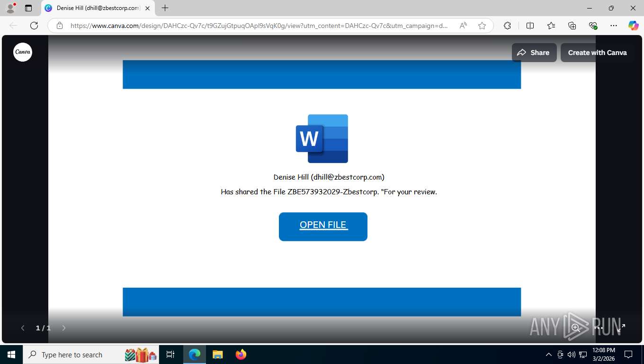This screenshot has width=644, height=364.
Task: Toggle Split screen icon
Action: coord(530,26)
